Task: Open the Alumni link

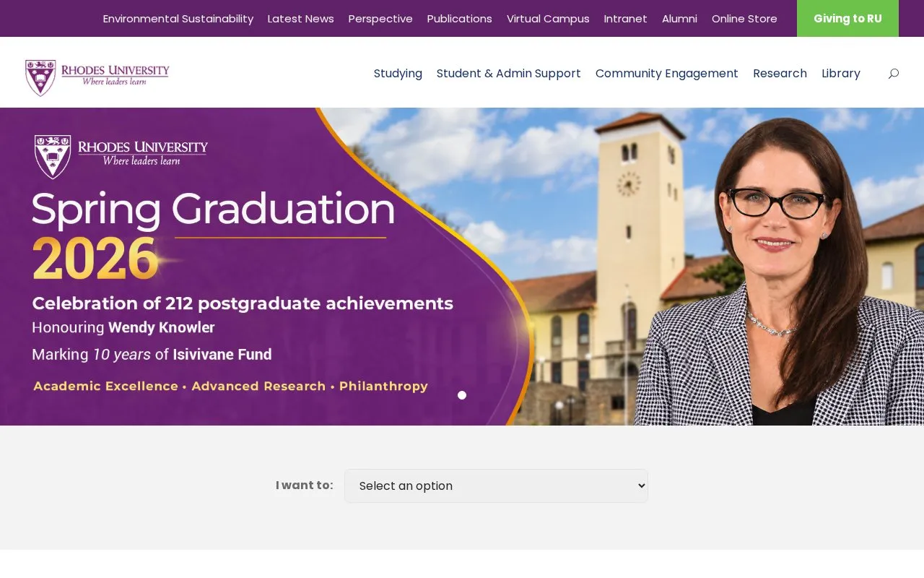Action: point(679,19)
